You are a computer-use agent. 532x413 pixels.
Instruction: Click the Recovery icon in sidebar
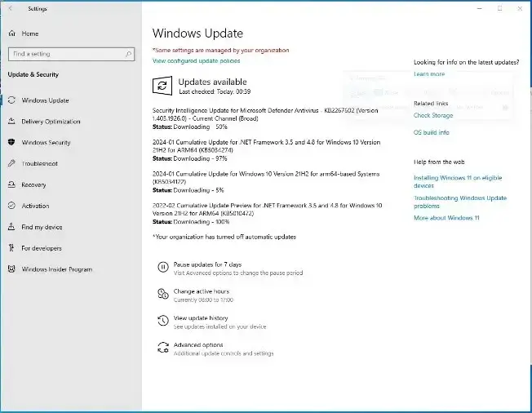(11, 184)
